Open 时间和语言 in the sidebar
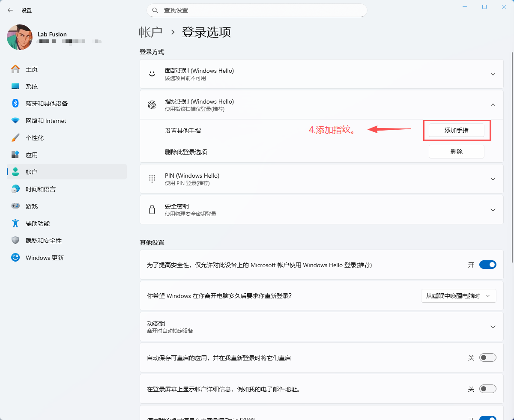The image size is (514, 420). (40, 189)
